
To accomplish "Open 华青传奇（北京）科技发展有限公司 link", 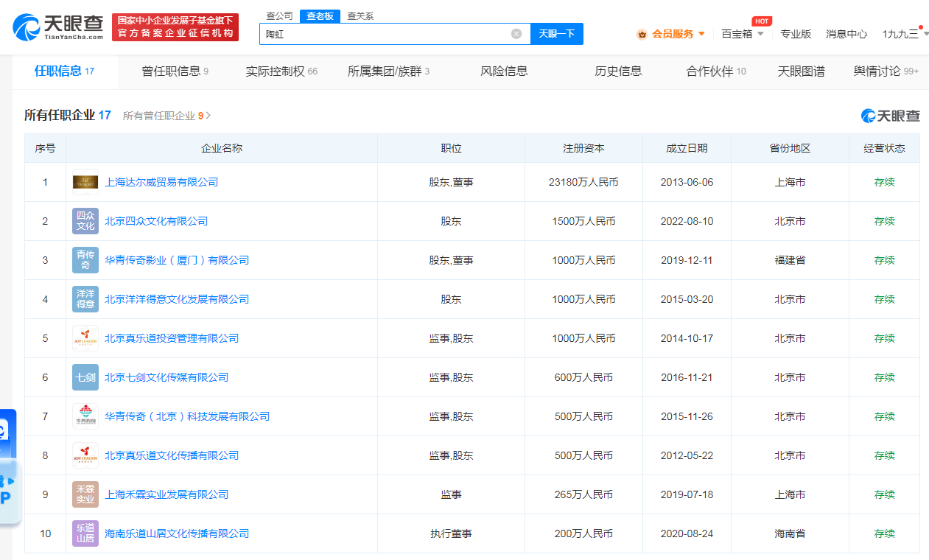I will (187, 416).
